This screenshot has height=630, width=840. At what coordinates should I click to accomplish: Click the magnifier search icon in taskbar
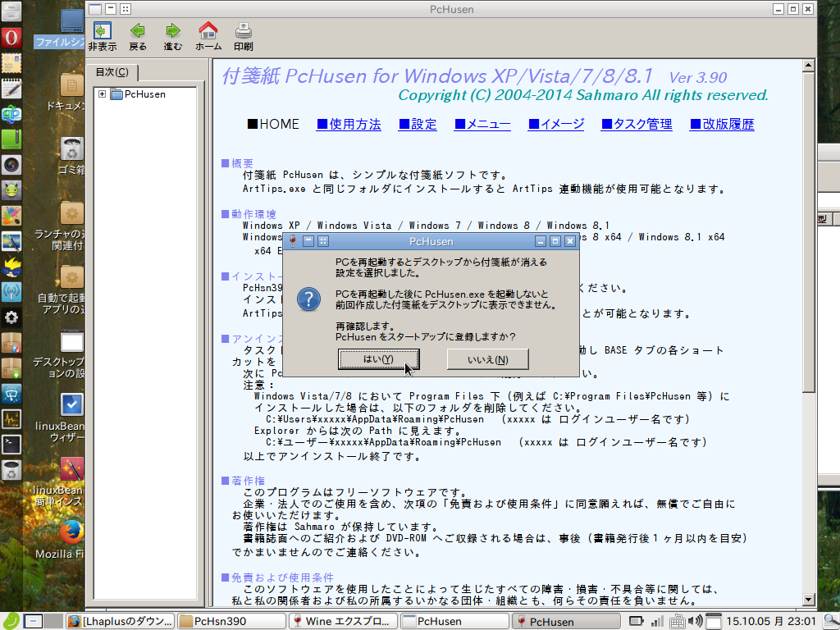coord(832,622)
